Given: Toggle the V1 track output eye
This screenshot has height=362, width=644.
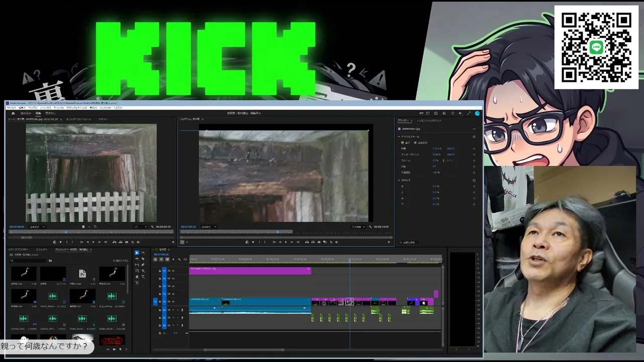Looking at the screenshot, I should 174,302.
